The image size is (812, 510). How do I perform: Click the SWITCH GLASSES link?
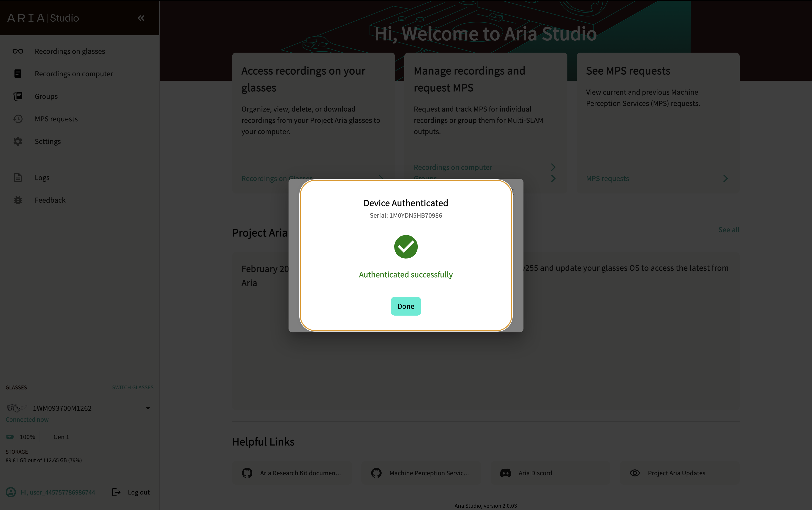coord(133,387)
